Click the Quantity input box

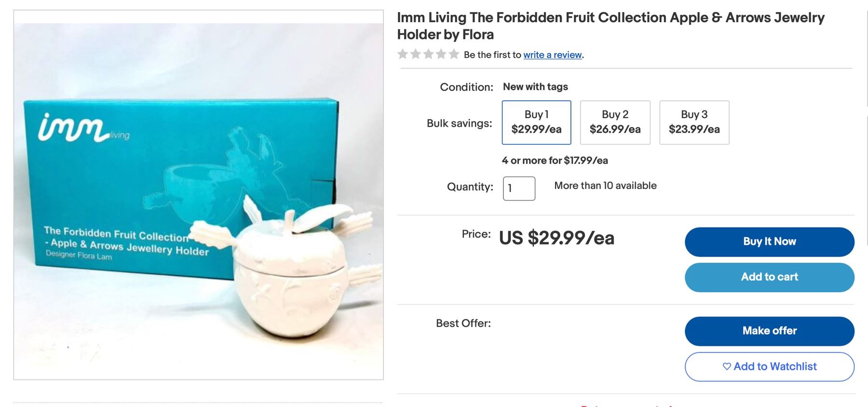[519, 188]
